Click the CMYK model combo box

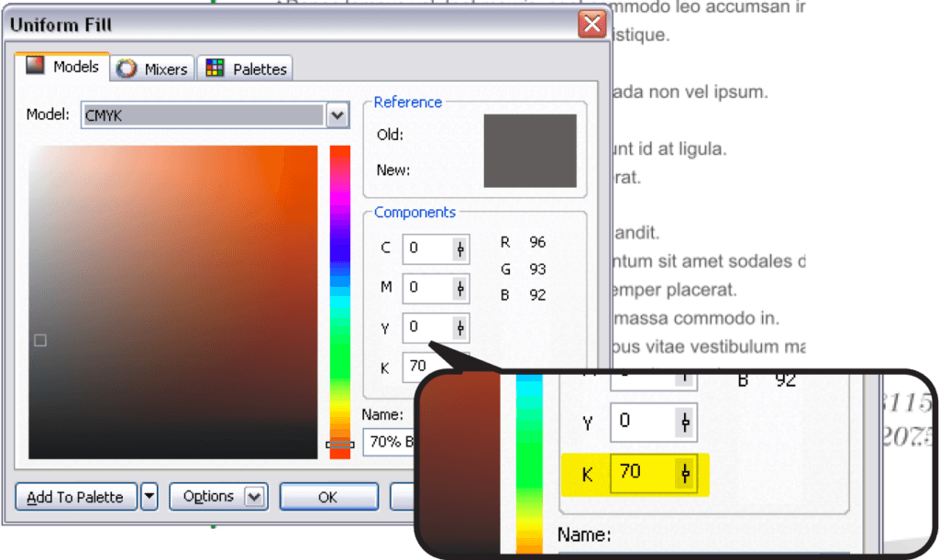pos(203,115)
